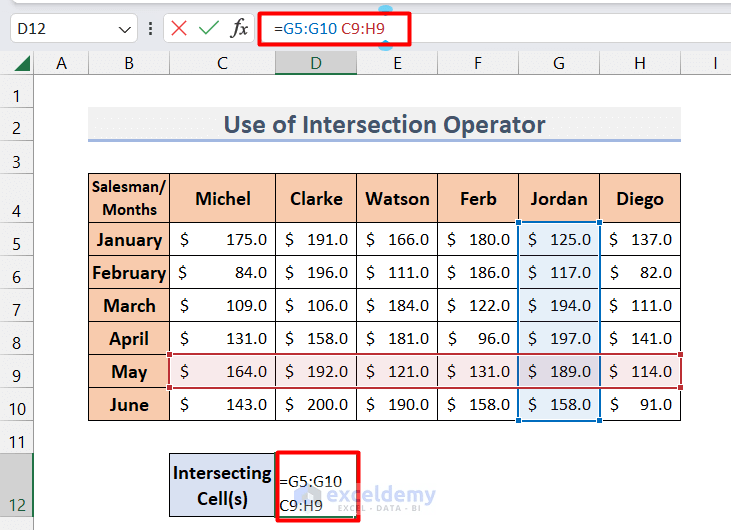Cancel the formula entry with the X icon
Viewport: 731px width, 530px height.
(x=179, y=28)
